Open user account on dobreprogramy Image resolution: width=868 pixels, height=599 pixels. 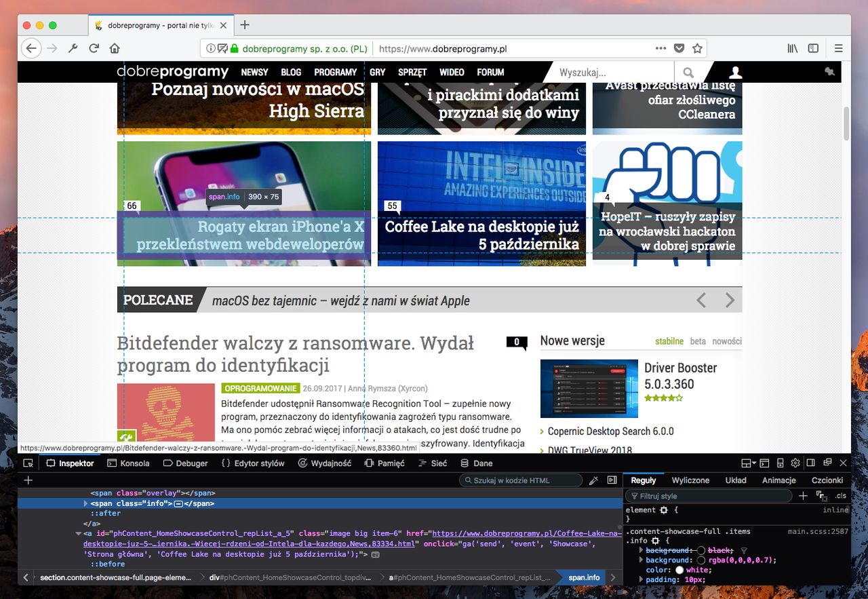pos(735,72)
